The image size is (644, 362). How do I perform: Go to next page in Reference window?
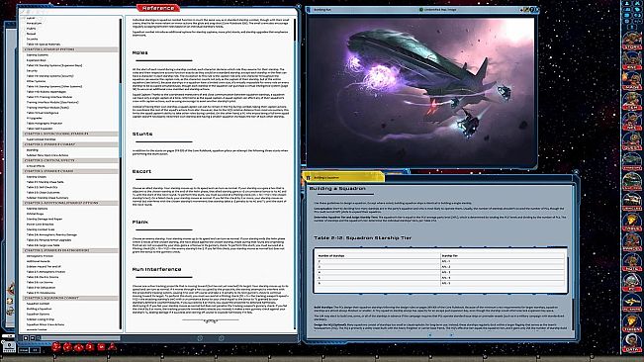pos(221,338)
